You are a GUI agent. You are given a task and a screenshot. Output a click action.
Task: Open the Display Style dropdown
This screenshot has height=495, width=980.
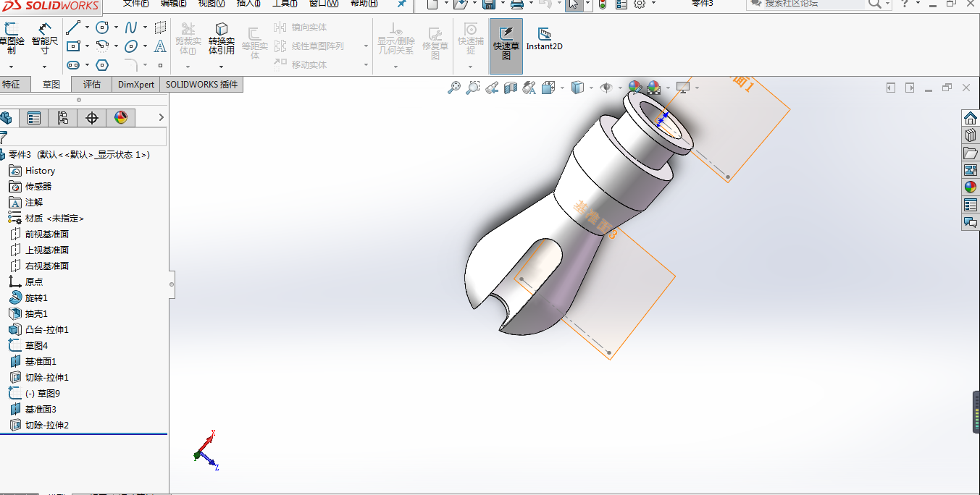point(577,88)
